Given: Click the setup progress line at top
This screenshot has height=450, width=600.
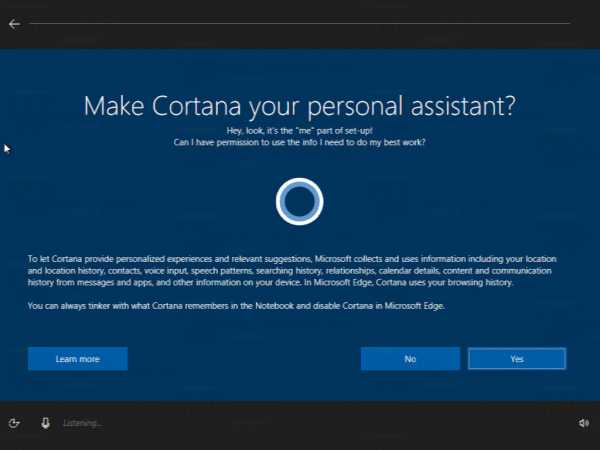Looking at the screenshot, I should point(300,23).
